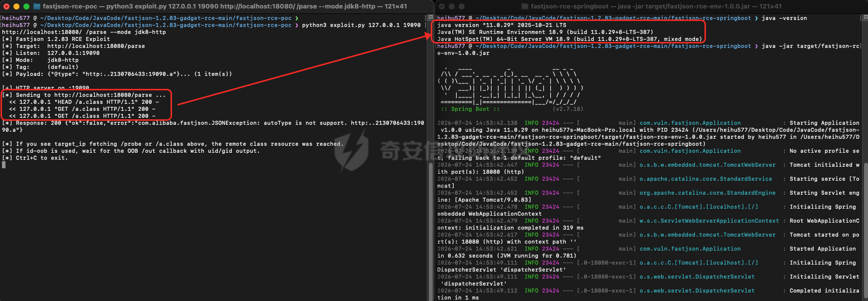The width and height of the screenshot is (868, 301).
Task: Click the 'If id-oob is used' hint line
Action: [131, 151]
